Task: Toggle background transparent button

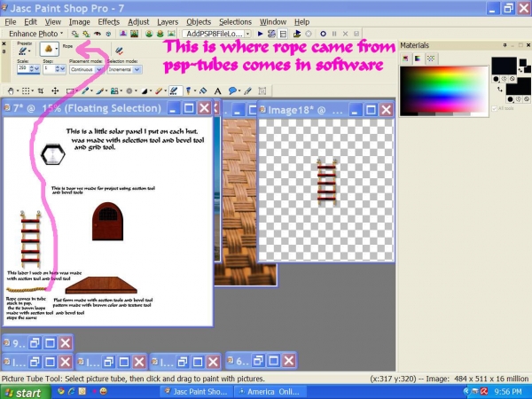Action: [x=526, y=99]
